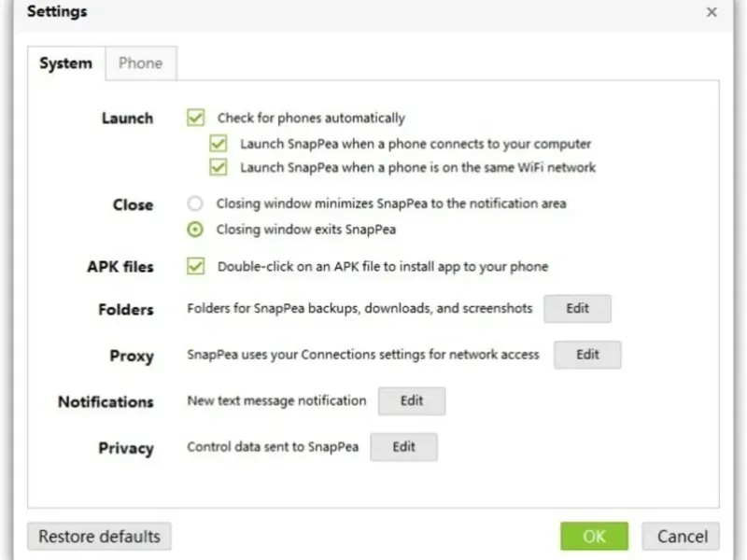Edit Proxy network settings
Screen dimensions: 747x560
pyautogui.click(x=587, y=355)
